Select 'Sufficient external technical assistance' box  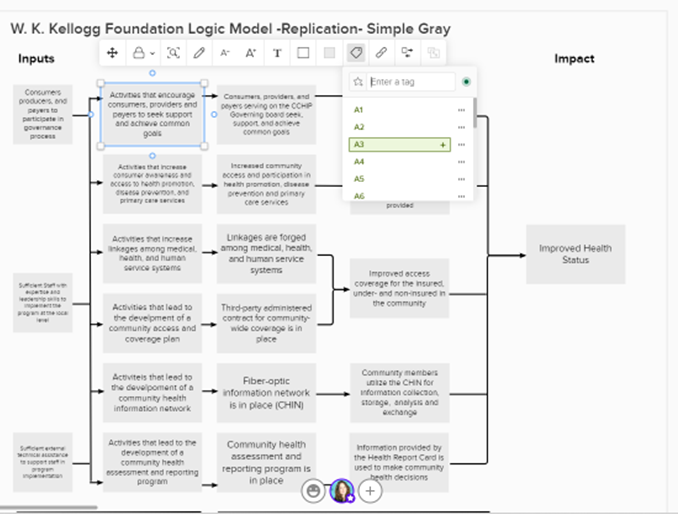tap(43, 462)
